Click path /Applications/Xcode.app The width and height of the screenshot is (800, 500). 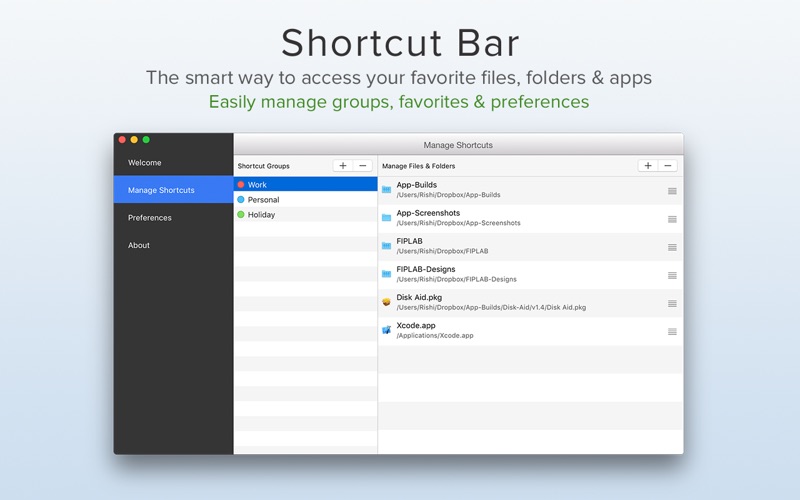435,335
